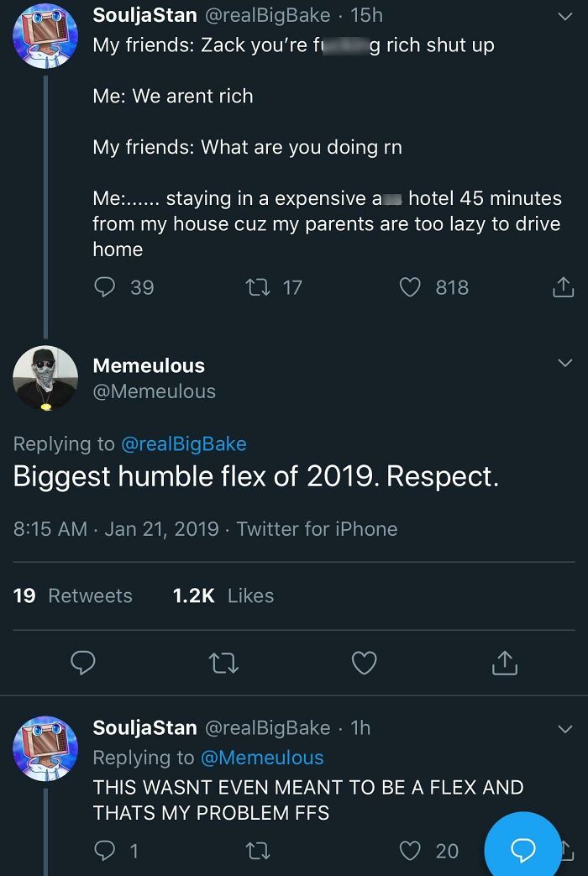Like Memeulous's reply tweet

[364, 663]
